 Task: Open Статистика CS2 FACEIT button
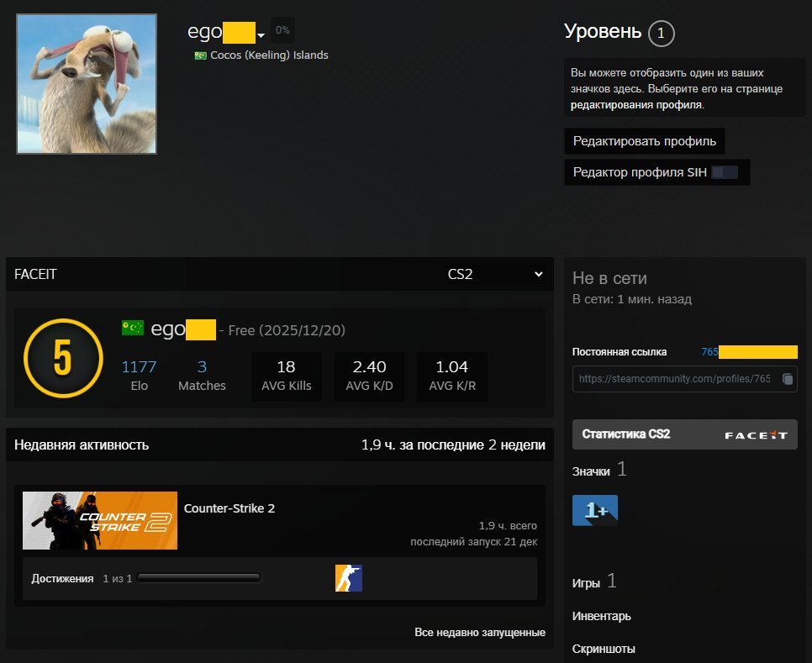[x=684, y=434]
